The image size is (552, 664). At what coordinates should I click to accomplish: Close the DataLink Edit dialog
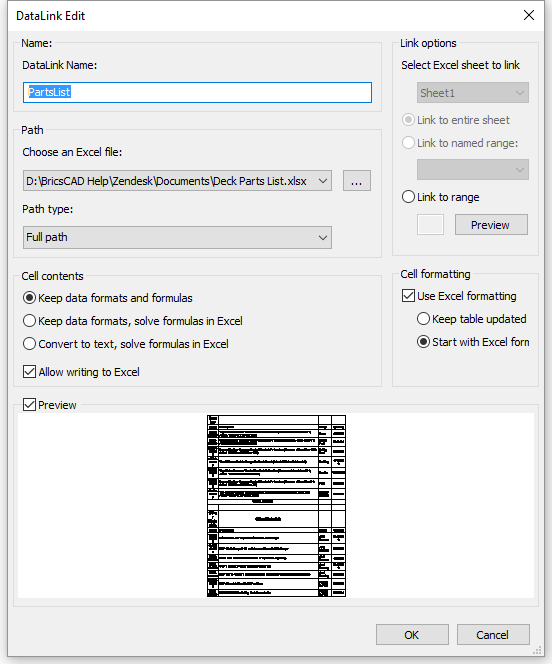click(x=529, y=16)
